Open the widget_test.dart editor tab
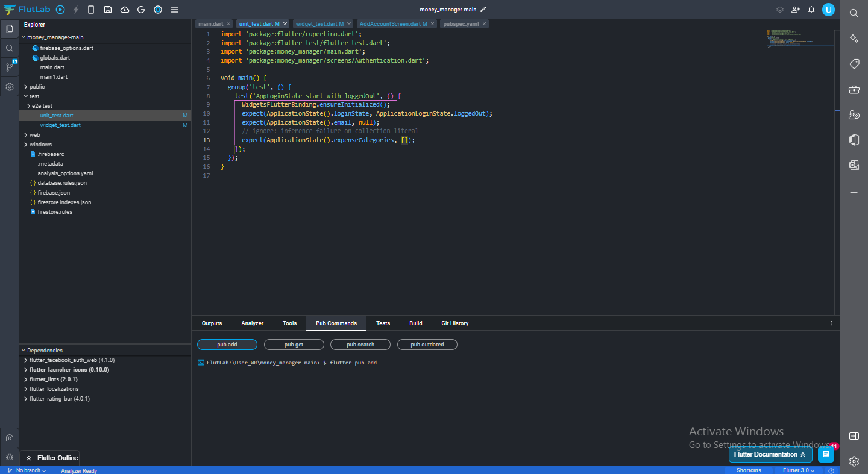The image size is (868, 474). pos(319,24)
